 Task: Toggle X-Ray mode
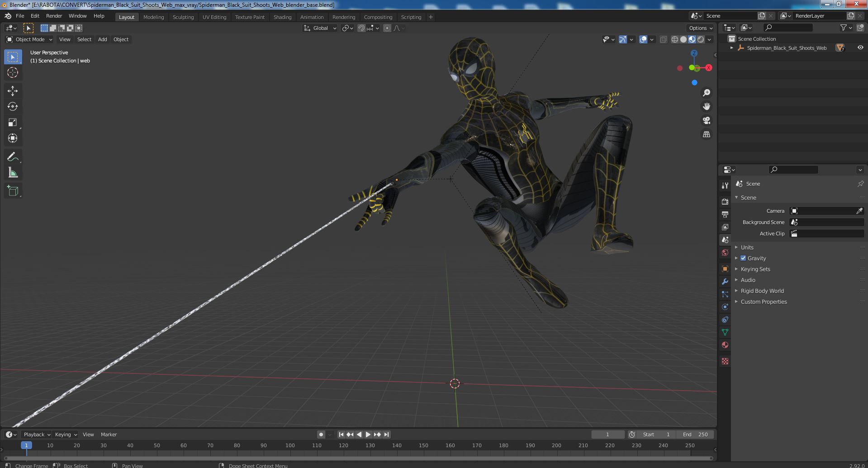coord(663,39)
